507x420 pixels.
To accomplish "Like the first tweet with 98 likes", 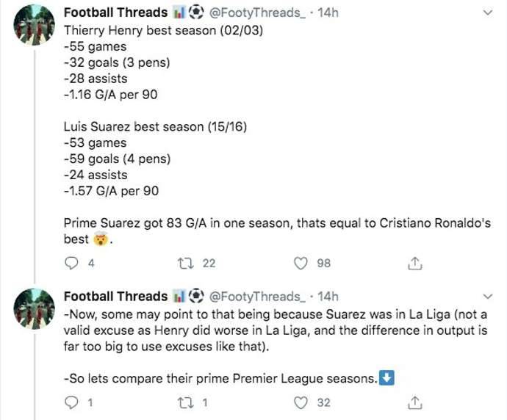I will click(x=300, y=262).
